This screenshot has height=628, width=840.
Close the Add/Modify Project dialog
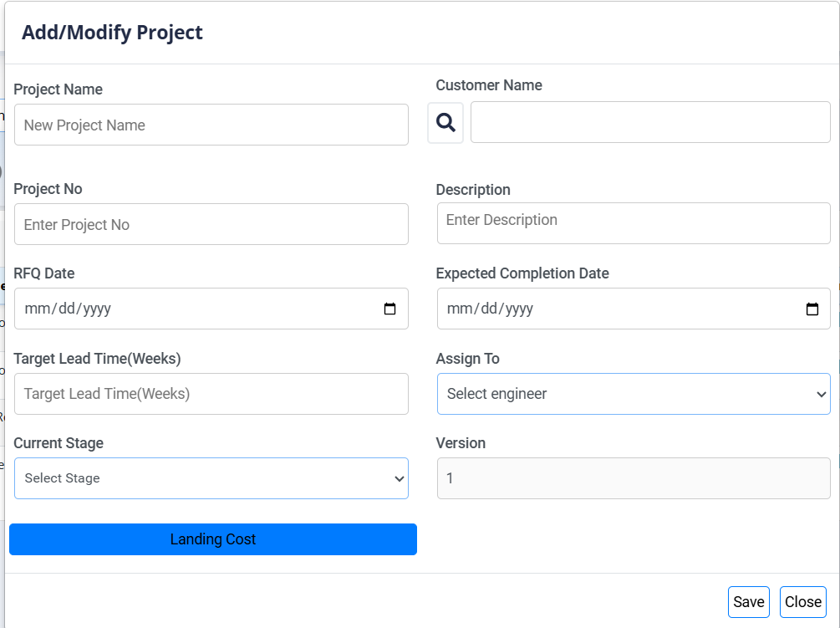[x=802, y=601]
